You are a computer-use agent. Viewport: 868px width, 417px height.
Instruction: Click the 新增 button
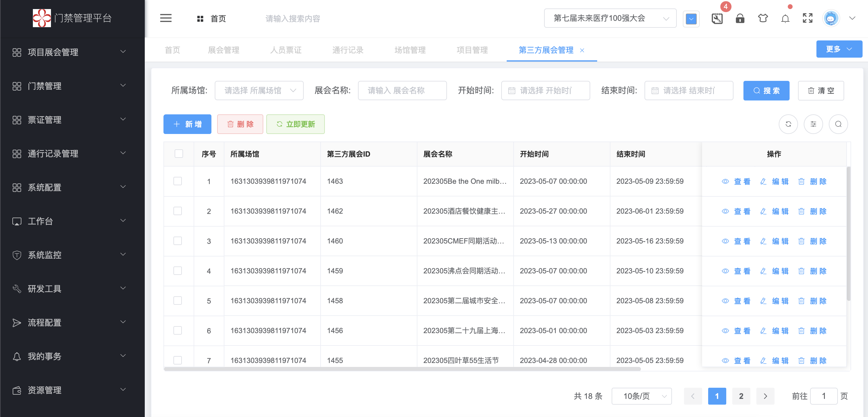click(x=187, y=124)
